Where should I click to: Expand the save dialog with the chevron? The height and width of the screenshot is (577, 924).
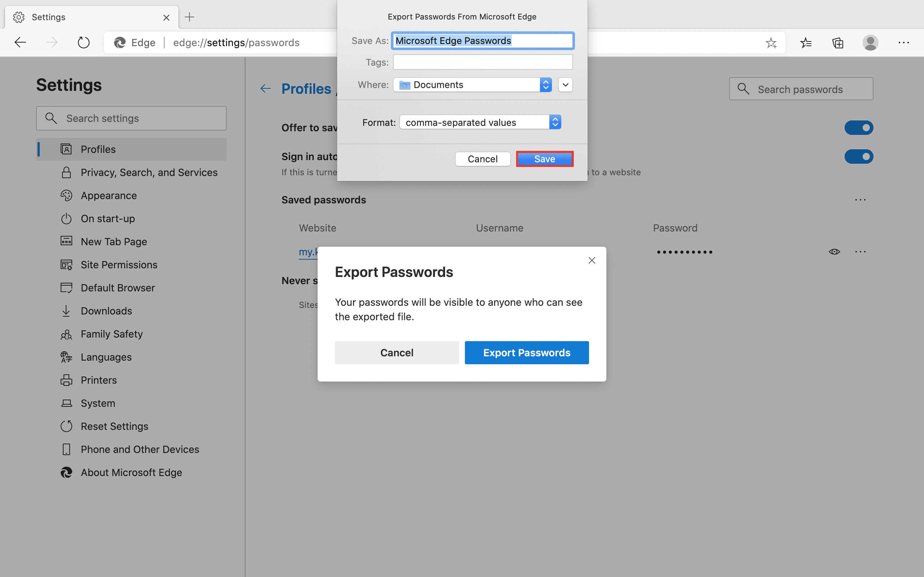point(565,84)
